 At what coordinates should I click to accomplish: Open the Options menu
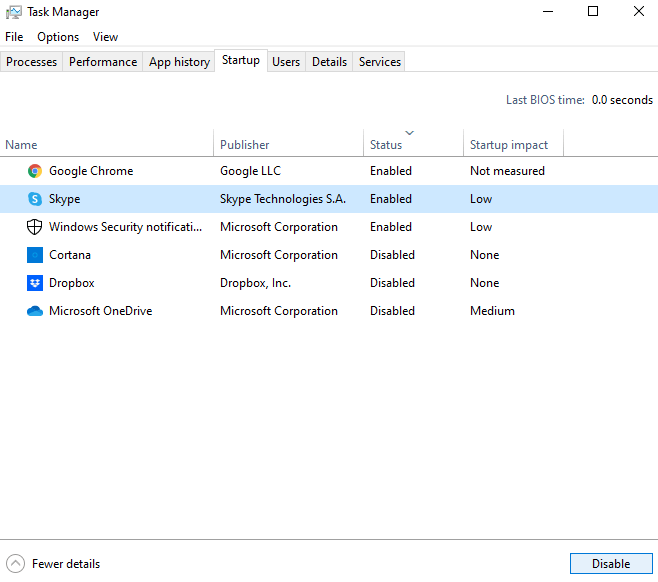58,37
